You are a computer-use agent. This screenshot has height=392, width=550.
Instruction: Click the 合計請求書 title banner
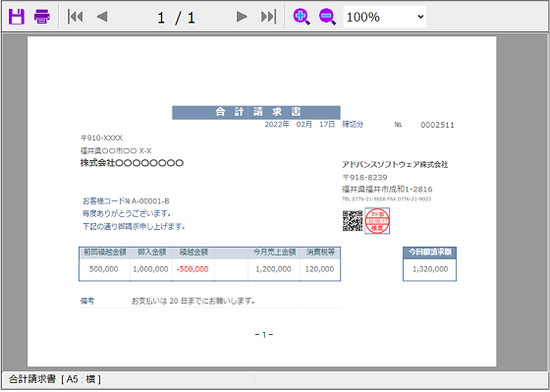(x=256, y=112)
